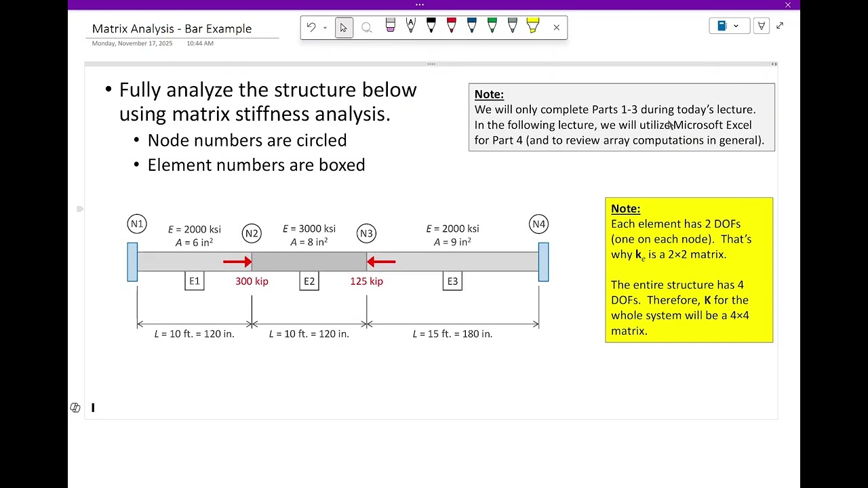The width and height of the screenshot is (868, 488).
Task: Click the Copilot icon beside the cursor
Action: click(75, 407)
